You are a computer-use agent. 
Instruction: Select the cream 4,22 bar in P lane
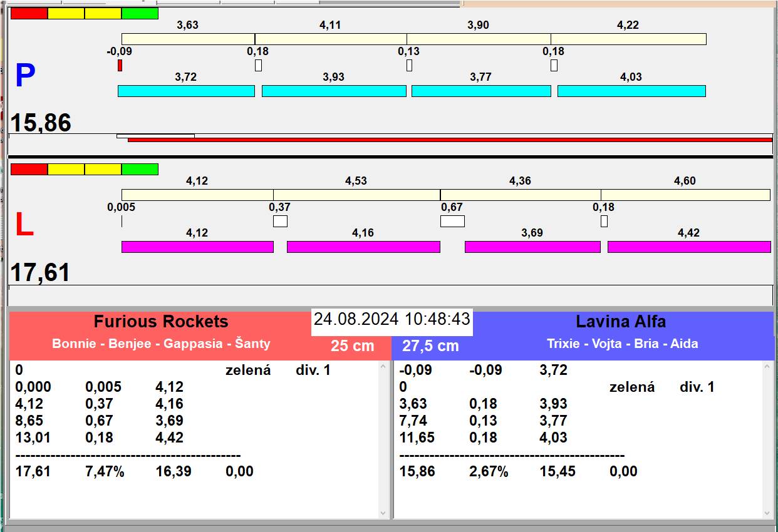pyautogui.click(x=628, y=39)
